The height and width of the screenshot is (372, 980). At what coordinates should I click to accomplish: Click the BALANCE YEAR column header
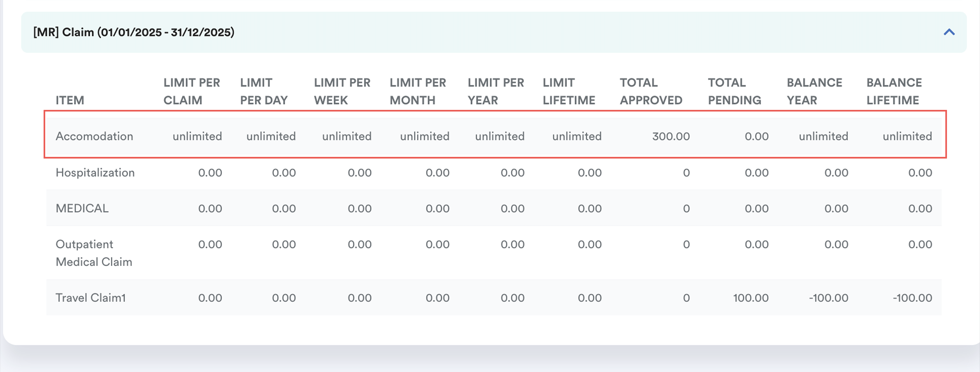(814, 91)
